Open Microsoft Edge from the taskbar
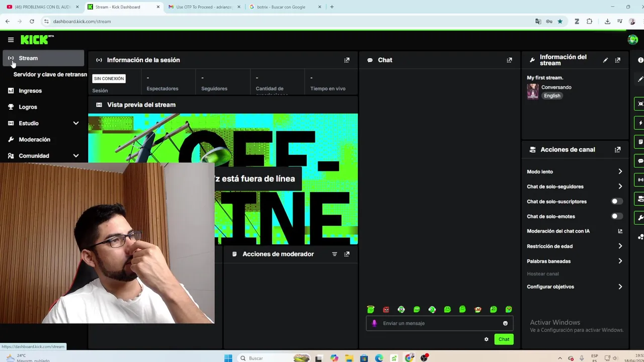Viewport: 644px width, 362px height. (379, 358)
